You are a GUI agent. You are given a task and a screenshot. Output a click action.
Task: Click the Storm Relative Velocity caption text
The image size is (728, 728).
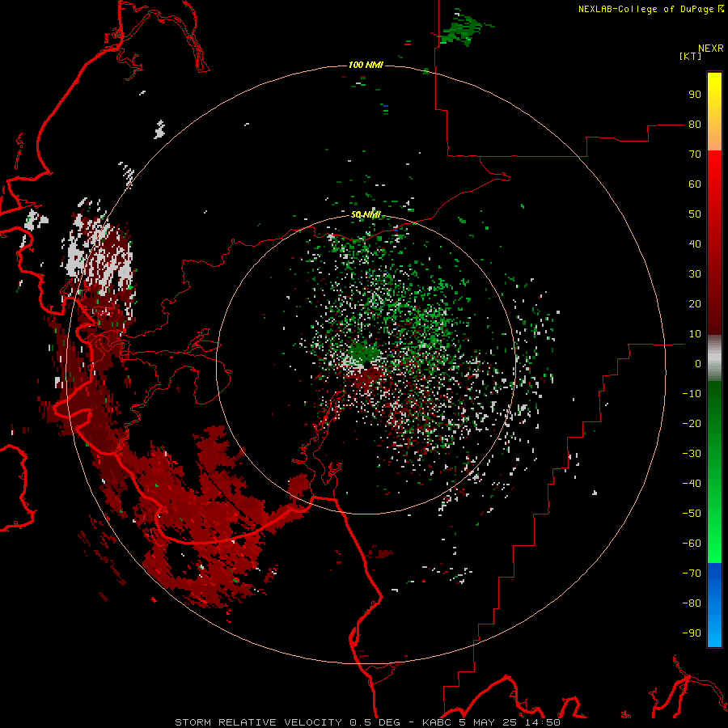(367, 722)
